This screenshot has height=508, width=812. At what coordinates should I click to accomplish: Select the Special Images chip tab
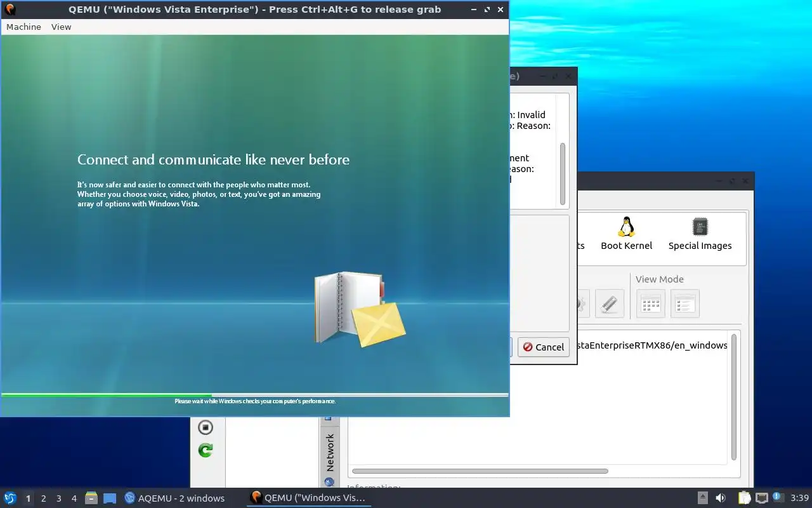pyautogui.click(x=700, y=234)
